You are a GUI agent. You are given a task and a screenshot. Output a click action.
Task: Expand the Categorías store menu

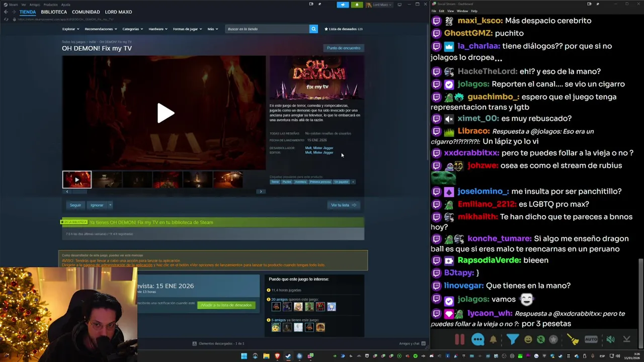click(132, 29)
